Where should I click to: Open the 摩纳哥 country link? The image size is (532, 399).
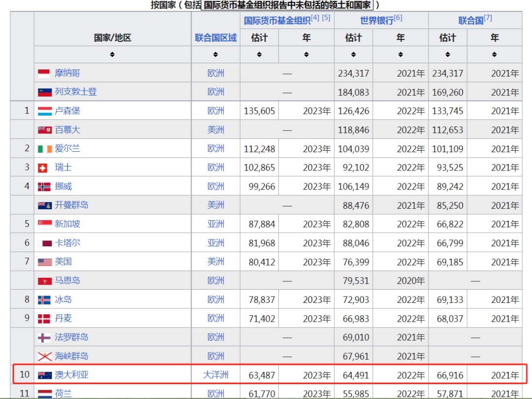coord(67,73)
